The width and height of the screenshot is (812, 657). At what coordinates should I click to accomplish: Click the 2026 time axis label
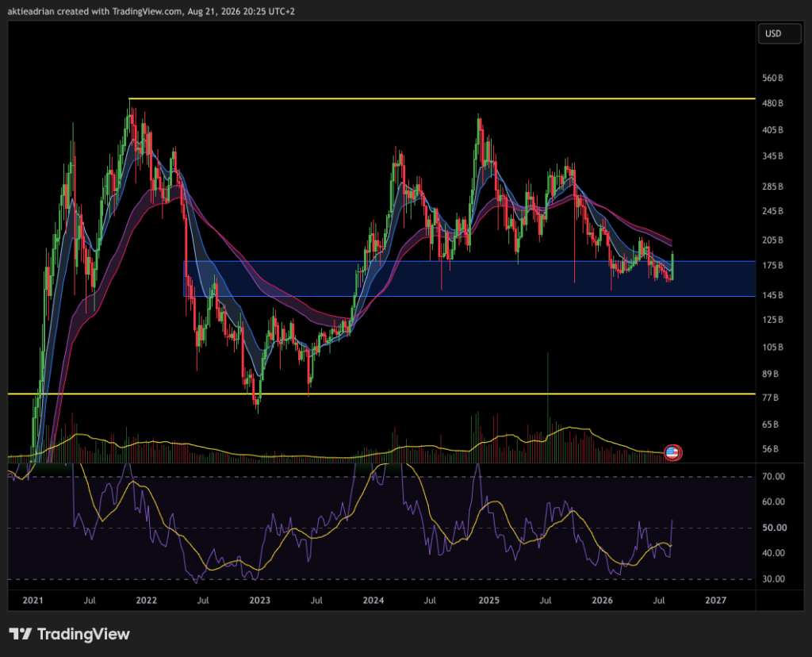[603, 601]
